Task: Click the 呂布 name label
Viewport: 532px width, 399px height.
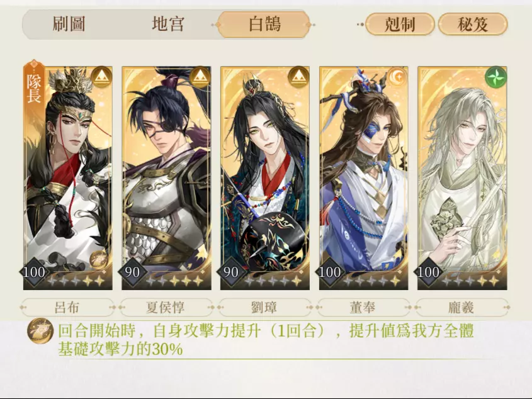Action: [67, 307]
